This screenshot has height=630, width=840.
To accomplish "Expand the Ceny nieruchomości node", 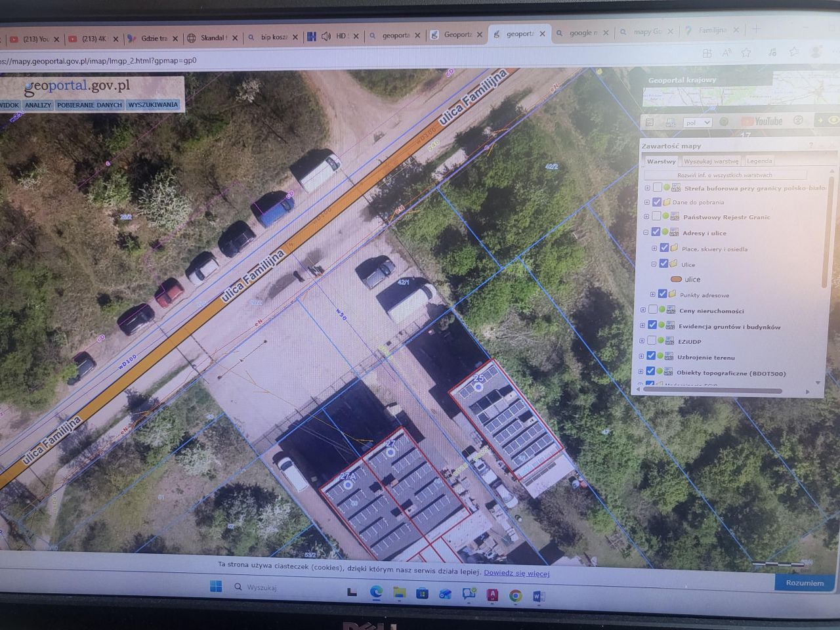I will pyautogui.click(x=644, y=310).
